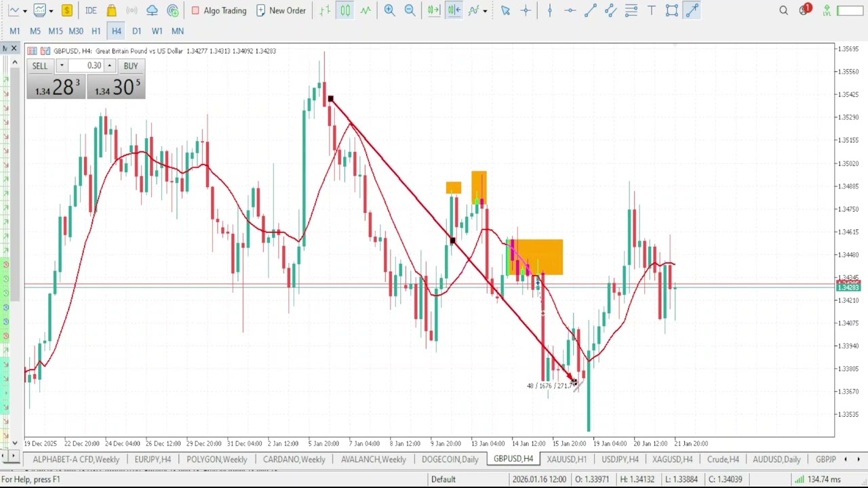Select the M15 timeframe

tap(56, 30)
